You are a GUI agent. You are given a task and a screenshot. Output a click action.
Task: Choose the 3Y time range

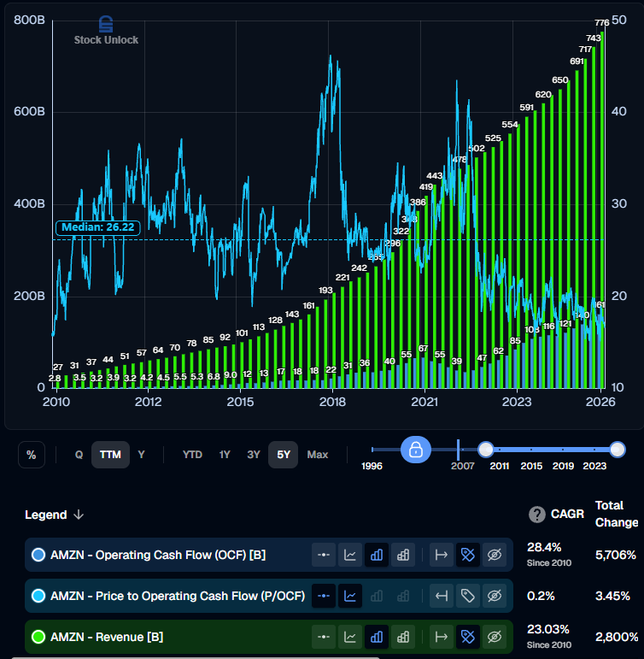point(254,455)
